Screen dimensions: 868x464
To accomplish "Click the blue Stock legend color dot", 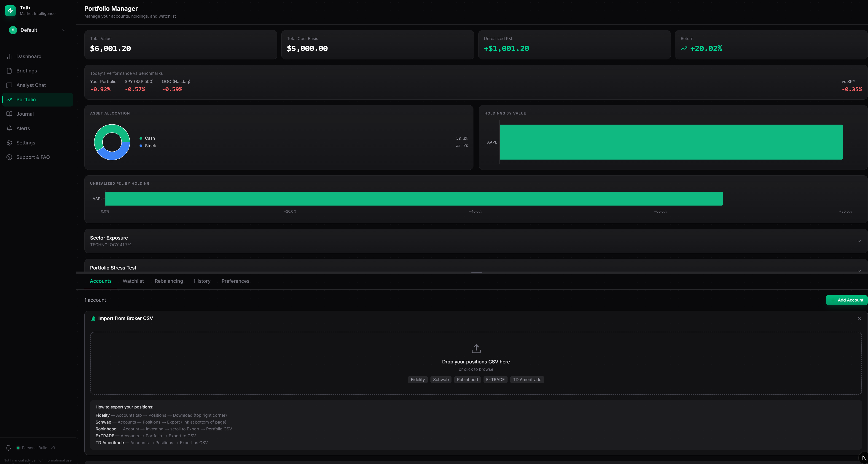I will click(141, 146).
